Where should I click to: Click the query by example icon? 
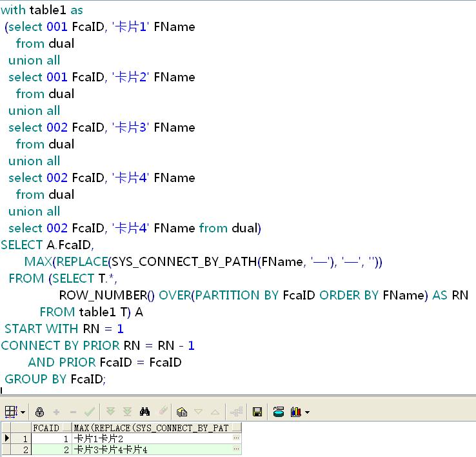coord(182,412)
